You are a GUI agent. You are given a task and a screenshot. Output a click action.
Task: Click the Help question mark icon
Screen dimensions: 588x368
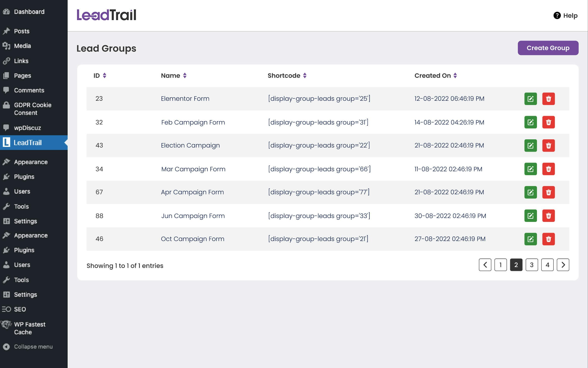557,15
